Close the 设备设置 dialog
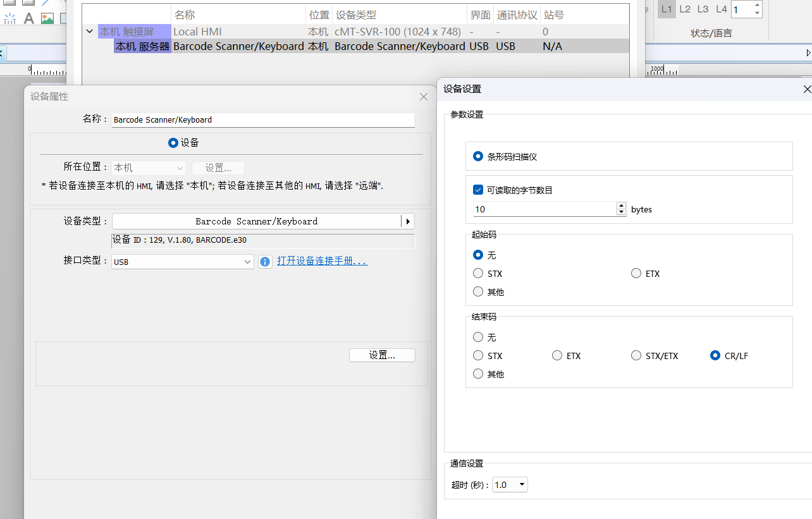The image size is (812, 519). tap(807, 90)
